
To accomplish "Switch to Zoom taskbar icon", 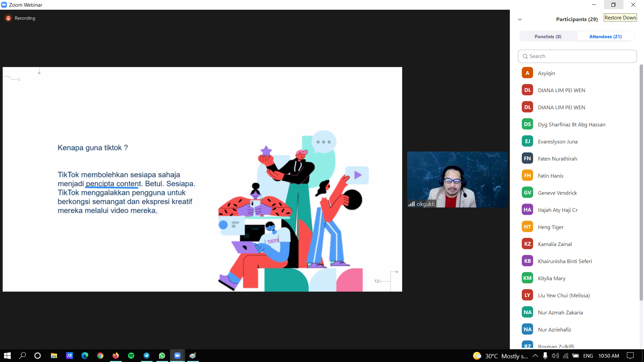I will point(177,356).
